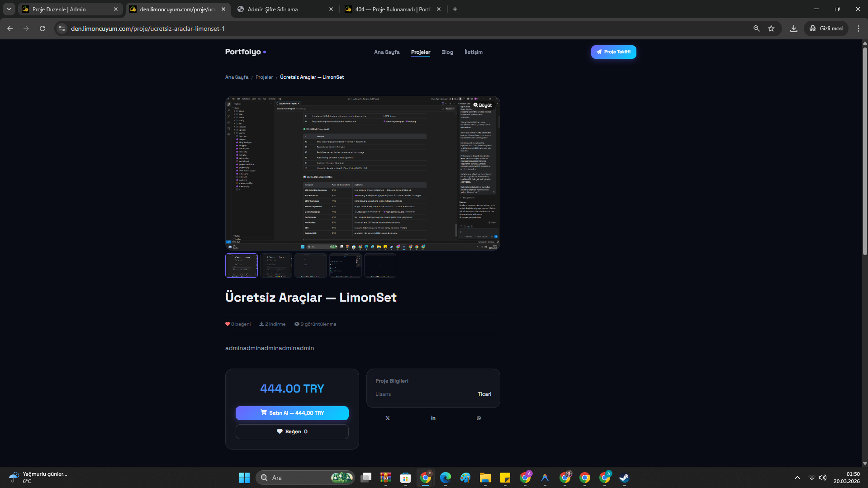
Task: Click the X (Twitter) share icon
Action: point(388,418)
